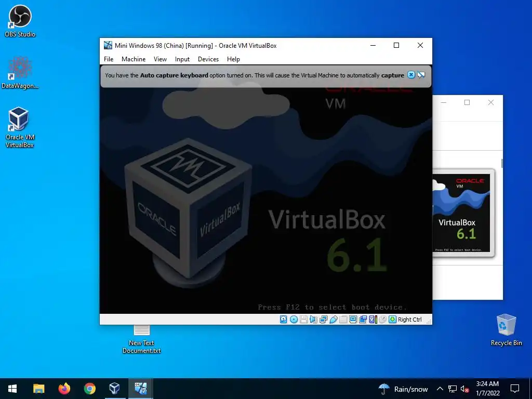Click the floppy disk status icon

[x=303, y=320]
